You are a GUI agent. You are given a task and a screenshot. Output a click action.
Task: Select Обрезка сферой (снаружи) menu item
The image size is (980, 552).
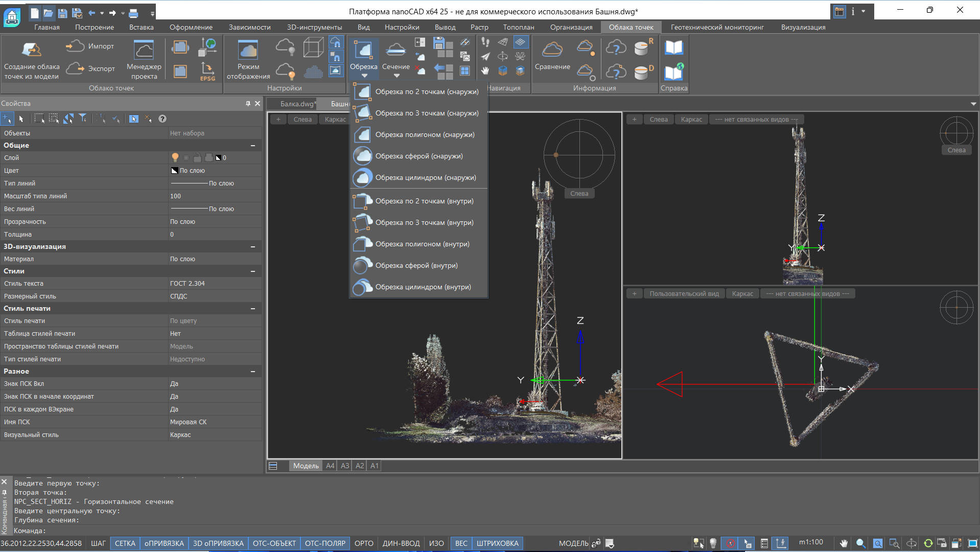[x=418, y=156]
